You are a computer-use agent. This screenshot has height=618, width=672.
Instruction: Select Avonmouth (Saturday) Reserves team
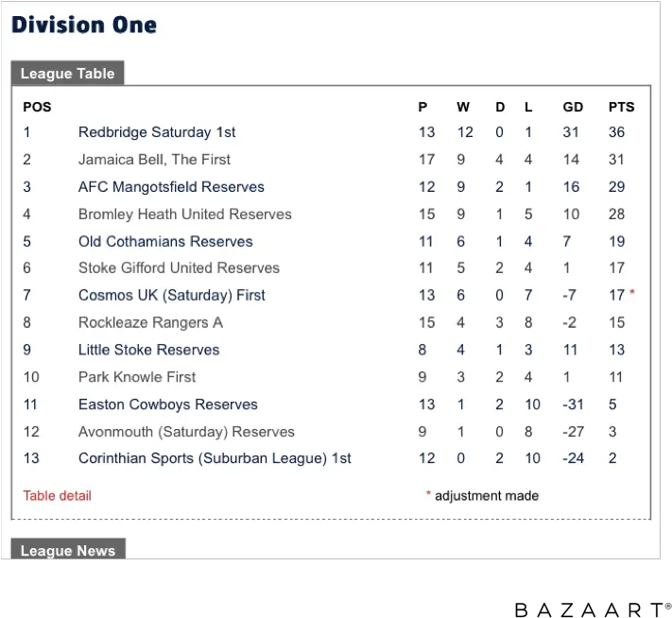pyautogui.click(x=186, y=432)
